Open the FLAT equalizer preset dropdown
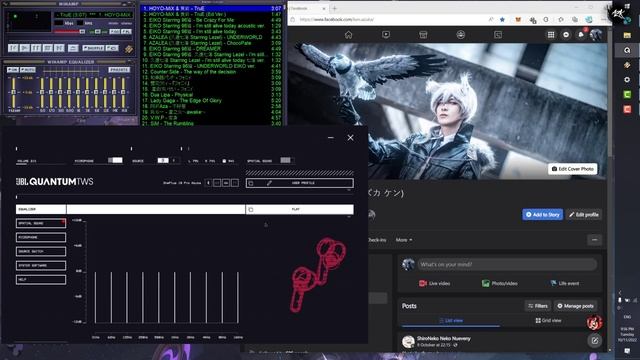This screenshot has height=360, width=640. [300, 209]
